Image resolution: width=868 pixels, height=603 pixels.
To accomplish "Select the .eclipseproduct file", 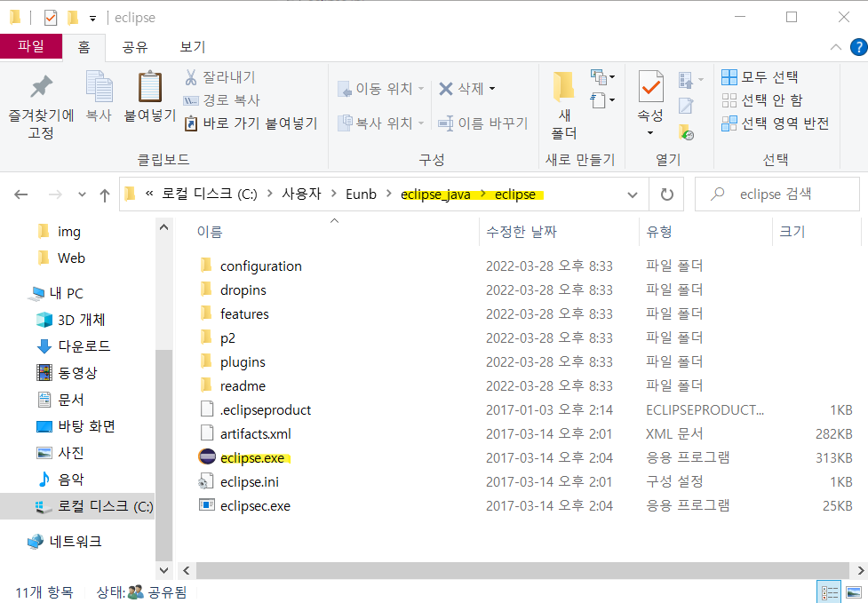I will tap(265, 410).
